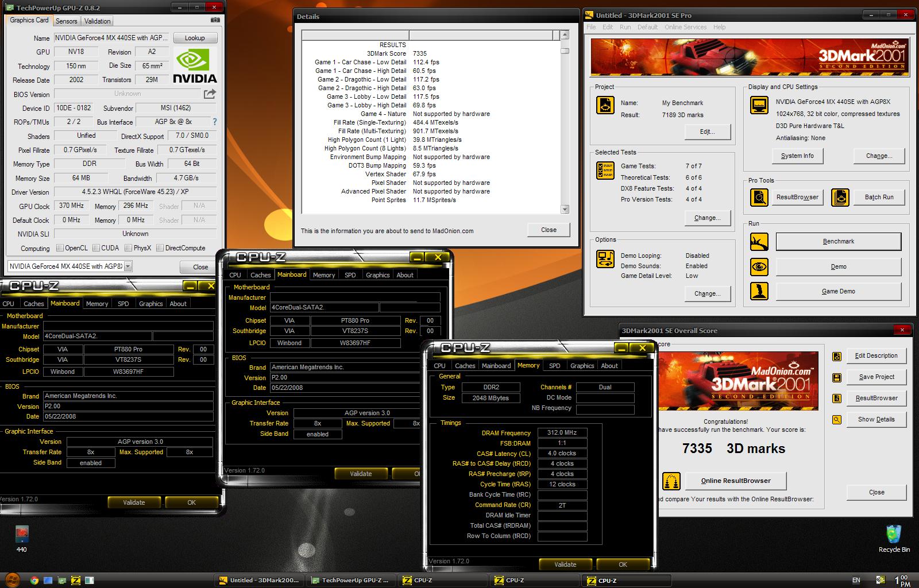
Task: Click the Benchmark run icon
Action: [759, 242]
